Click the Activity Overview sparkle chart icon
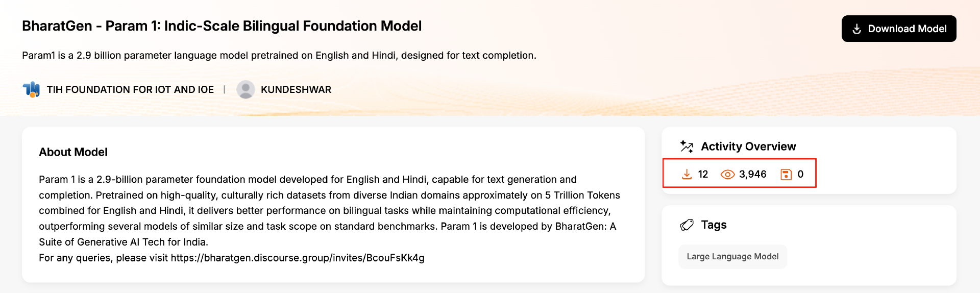 pos(687,146)
